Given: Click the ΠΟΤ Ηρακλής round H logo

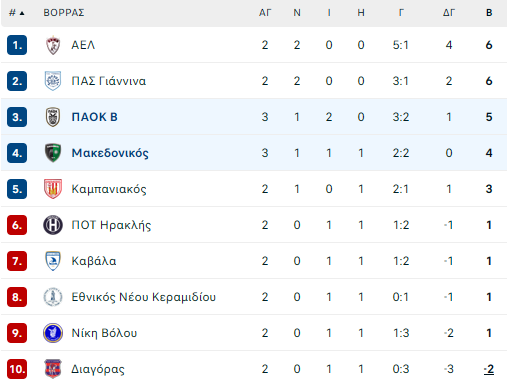Looking at the screenshot, I should (53, 225).
